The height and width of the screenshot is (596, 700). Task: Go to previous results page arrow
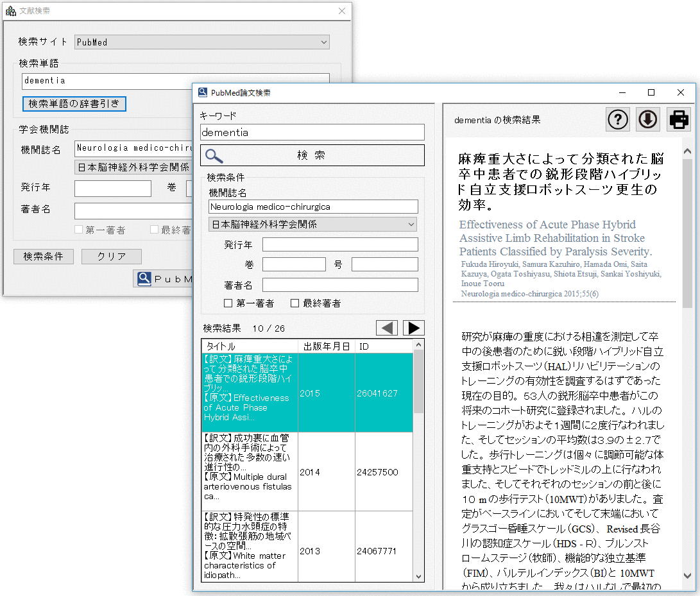point(387,328)
